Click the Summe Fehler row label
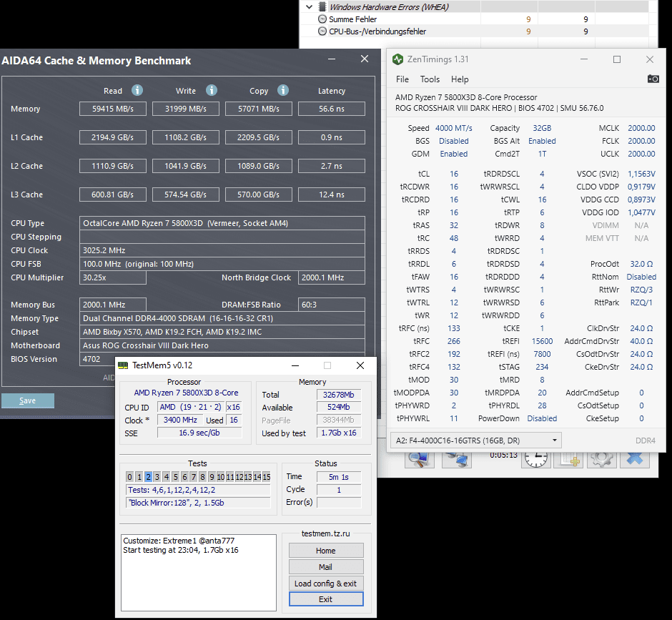This screenshot has height=620, width=672. [x=352, y=19]
